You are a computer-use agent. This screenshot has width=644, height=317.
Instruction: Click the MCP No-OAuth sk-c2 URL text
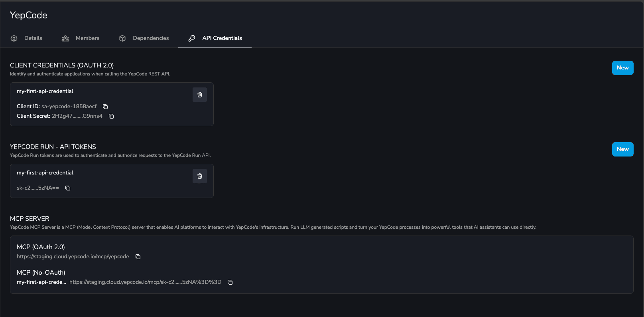145,282
